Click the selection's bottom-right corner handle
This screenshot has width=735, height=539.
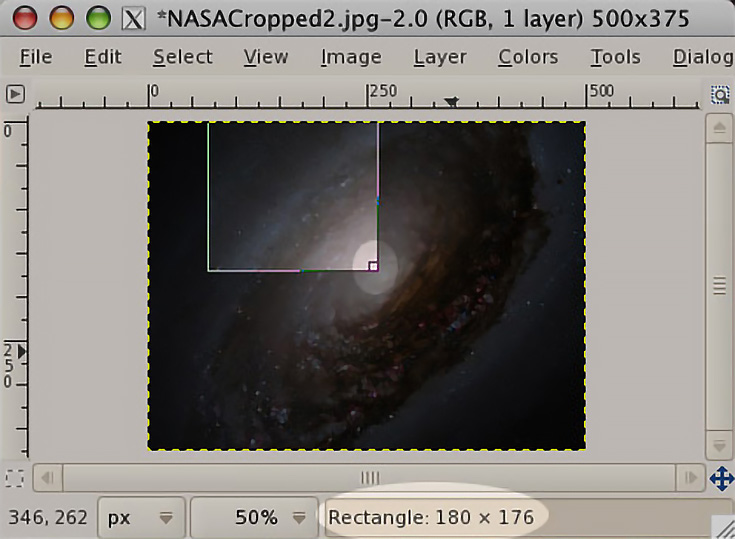coord(373,266)
